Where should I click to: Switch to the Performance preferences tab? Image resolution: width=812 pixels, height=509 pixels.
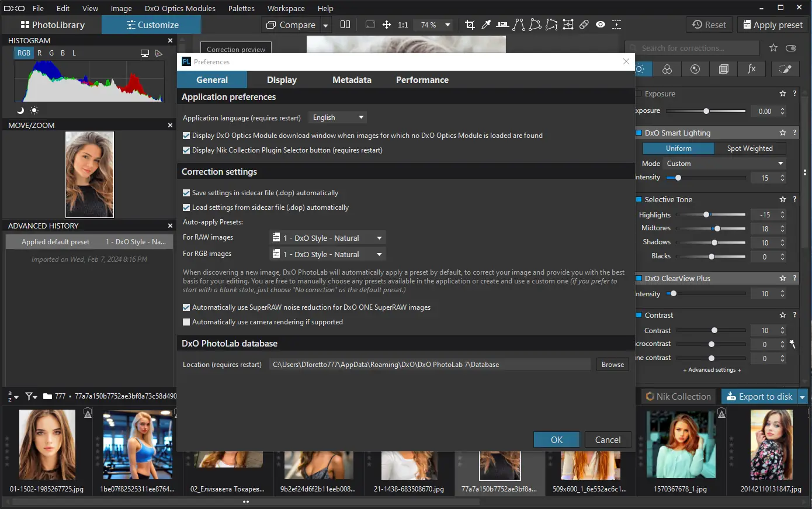(x=422, y=80)
